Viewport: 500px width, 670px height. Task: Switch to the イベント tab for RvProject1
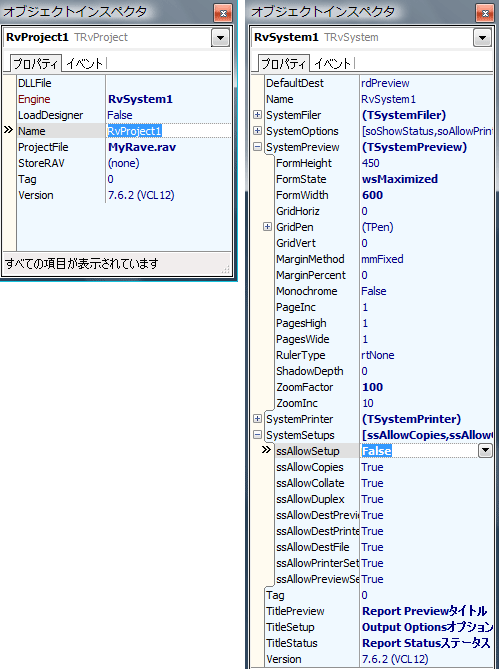[85, 64]
